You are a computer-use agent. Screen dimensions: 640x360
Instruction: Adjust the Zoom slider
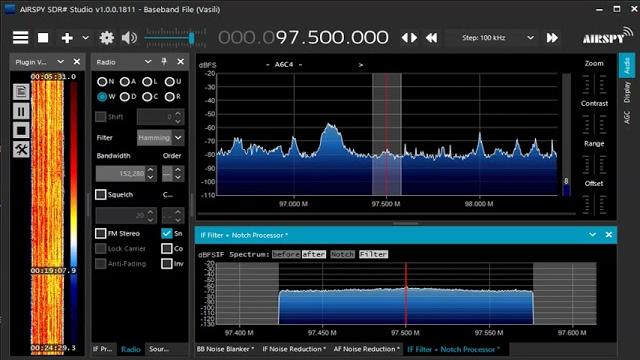[x=594, y=84]
